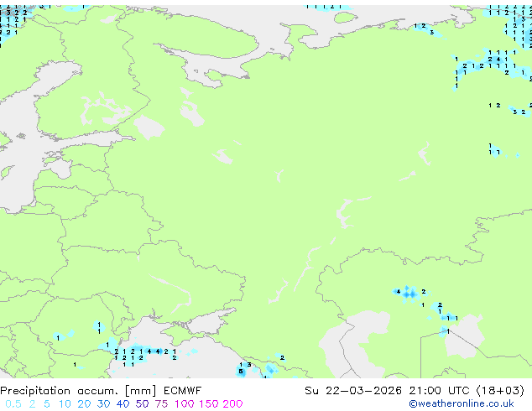Click the 150 mm legend value
The height and width of the screenshot is (411, 532).
209,404
